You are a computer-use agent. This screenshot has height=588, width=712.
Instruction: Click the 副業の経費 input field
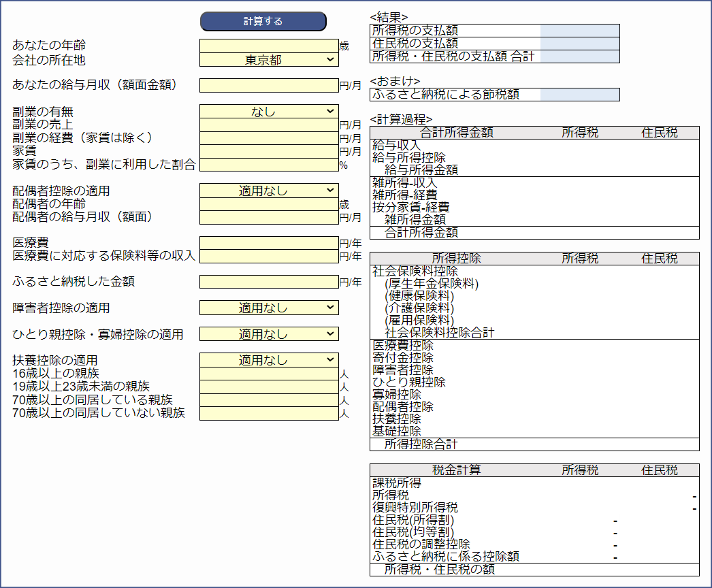coord(269,138)
